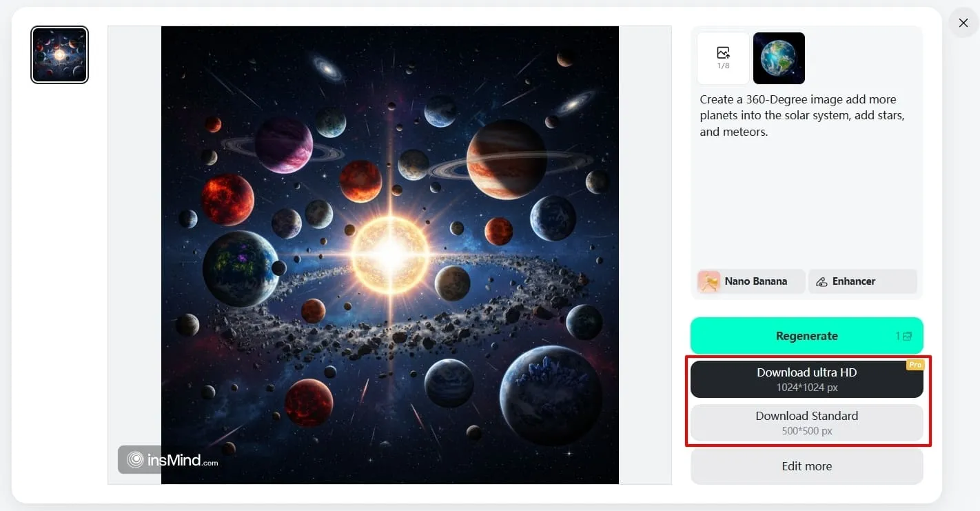Click the insMind watermark logo on the image

[x=170, y=460]
